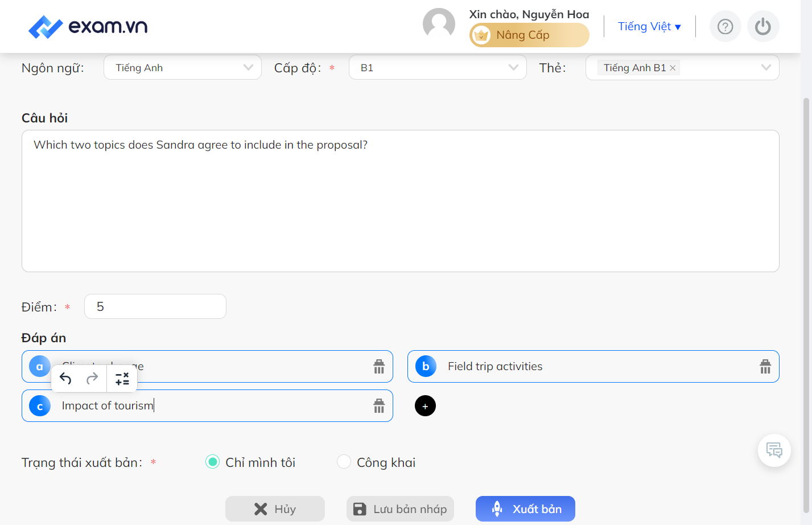Click the power logout icon
812x525 pixels.
tap(763, 26)
